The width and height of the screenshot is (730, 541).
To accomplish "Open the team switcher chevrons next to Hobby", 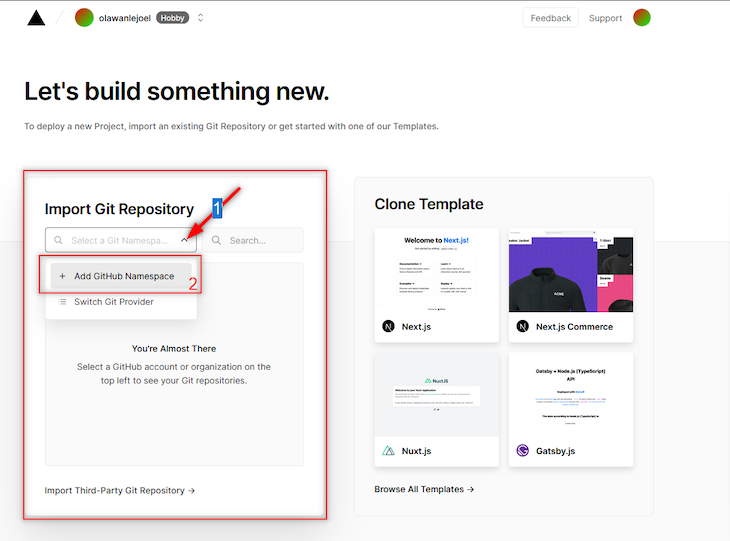I will (x=201, y=18).
